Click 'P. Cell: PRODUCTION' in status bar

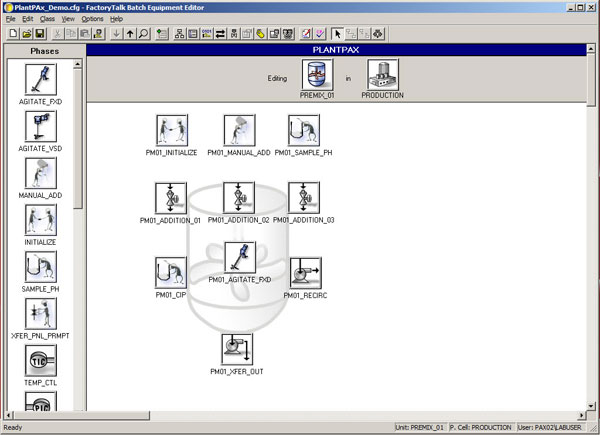click(x=481, y=427)
